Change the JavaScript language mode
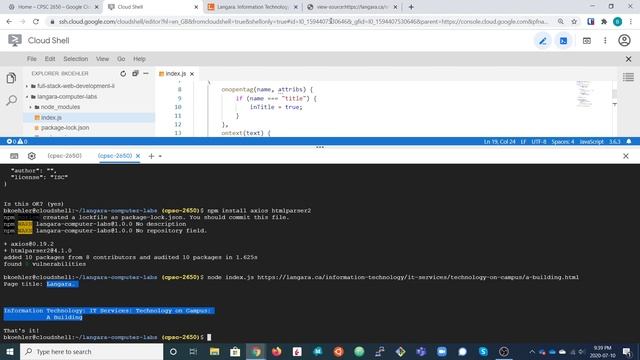The image size is (640, 360). click(x=592, y=142)
